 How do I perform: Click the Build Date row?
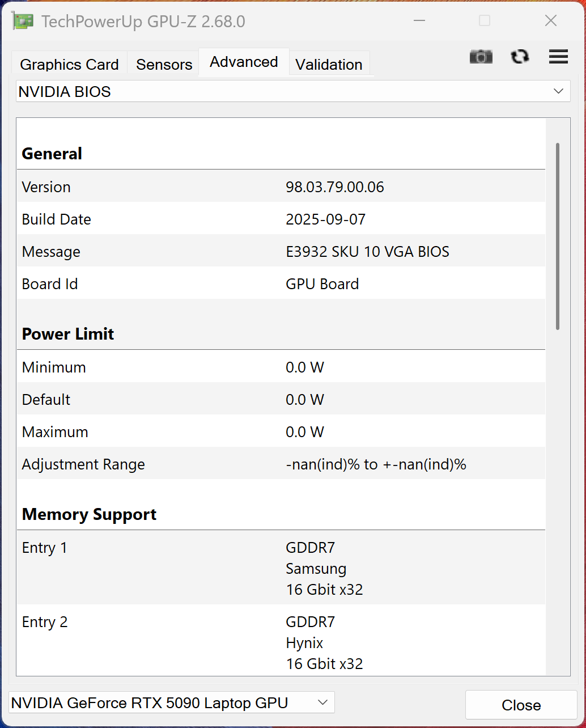[x=281, y=219]
